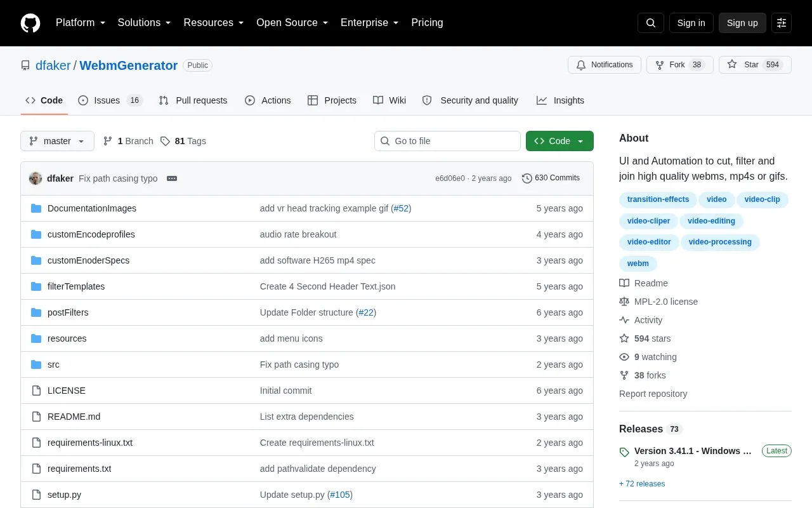This screenshot has height=508, width=812.
Task: Click the setup.py file icon
Action: pos(36,495)
